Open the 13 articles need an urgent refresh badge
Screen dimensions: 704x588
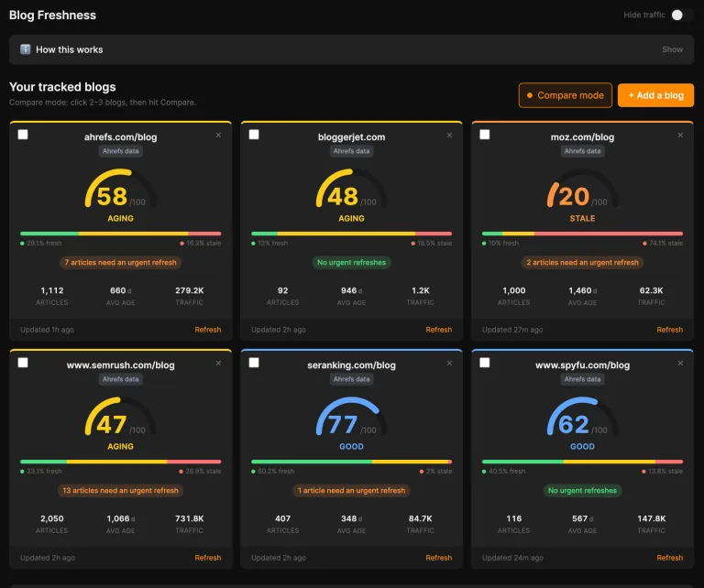tap(120, 490)
